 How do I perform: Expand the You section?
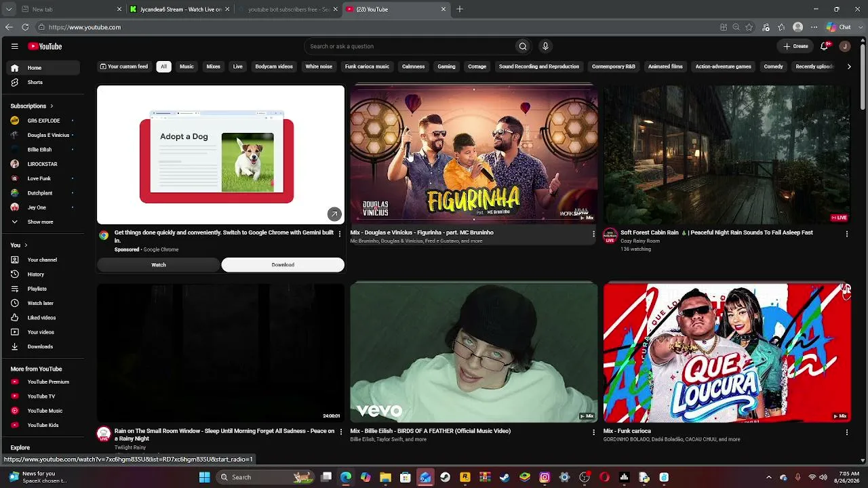pyautogui.click(x=19, y=245)
